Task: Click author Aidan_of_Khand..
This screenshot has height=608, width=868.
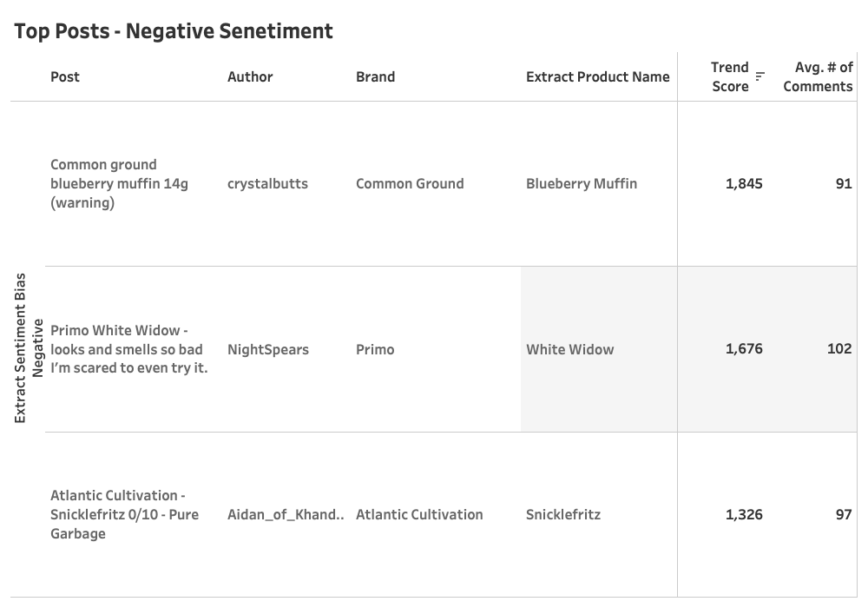Action: click(286, 514)
